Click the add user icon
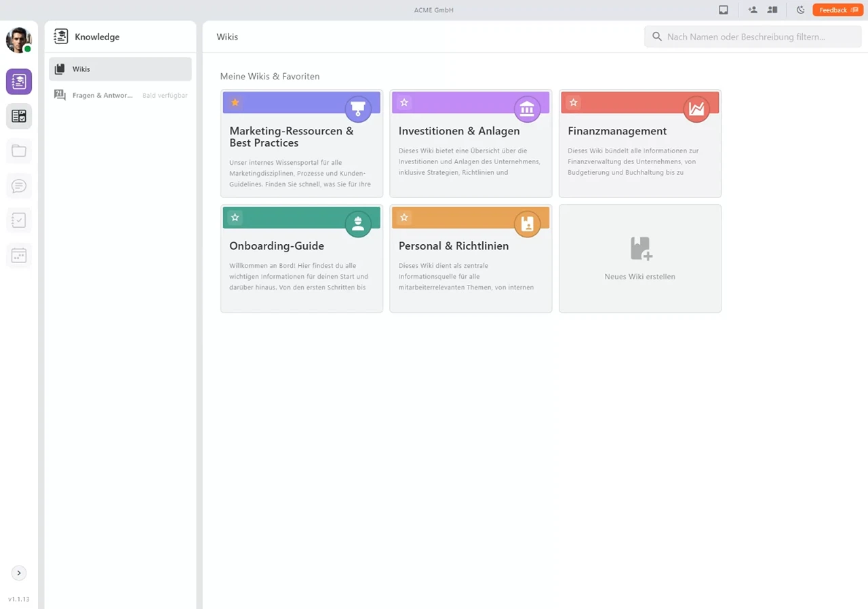 pyautogui.click(x=753, y=10)
